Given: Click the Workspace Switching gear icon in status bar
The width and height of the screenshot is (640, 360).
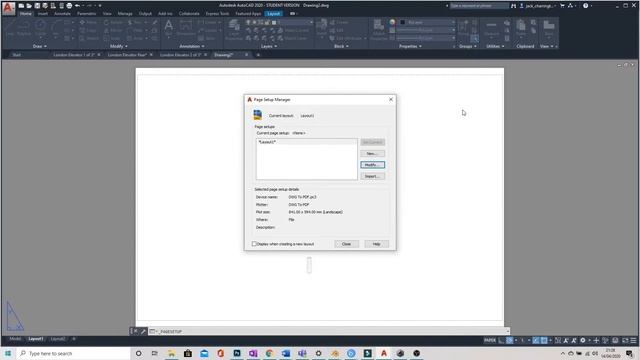Looking at the screenshot, I should point(583,340).
